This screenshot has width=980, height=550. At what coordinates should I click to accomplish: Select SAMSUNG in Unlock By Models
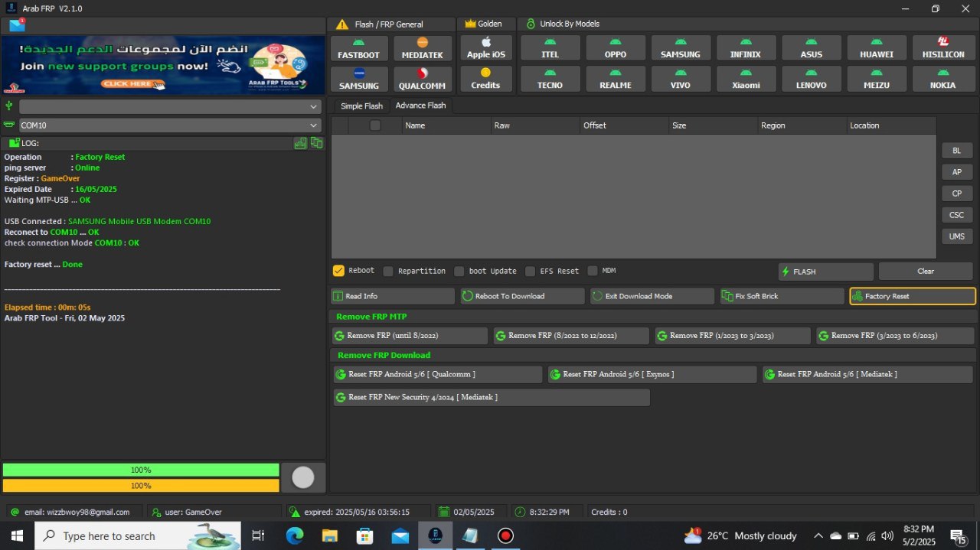click(680, 47)
